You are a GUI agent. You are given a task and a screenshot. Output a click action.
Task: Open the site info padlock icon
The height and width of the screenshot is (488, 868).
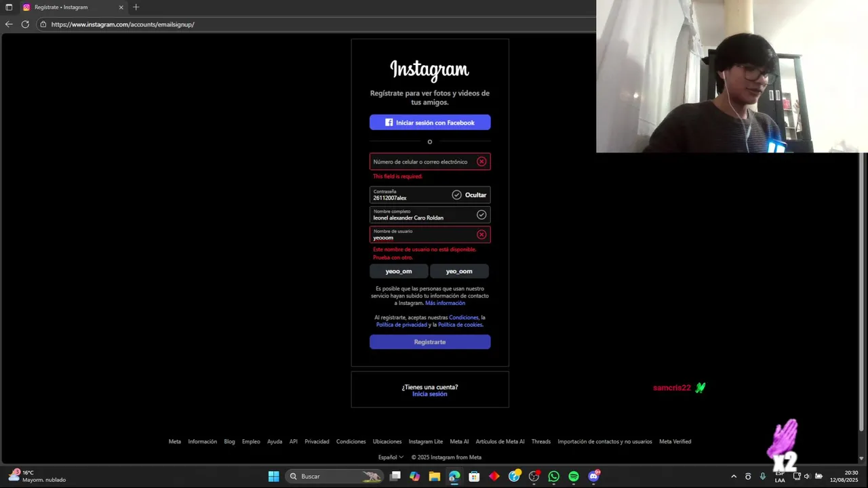43,24
